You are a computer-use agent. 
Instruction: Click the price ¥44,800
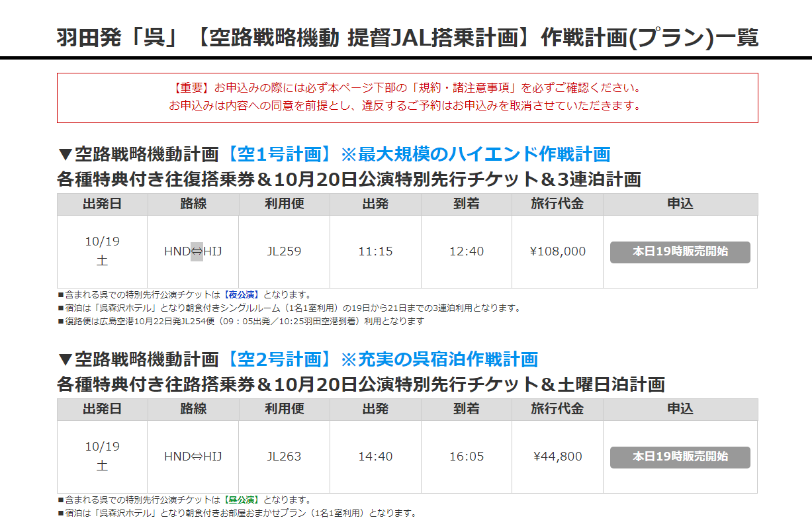point(558,457)
